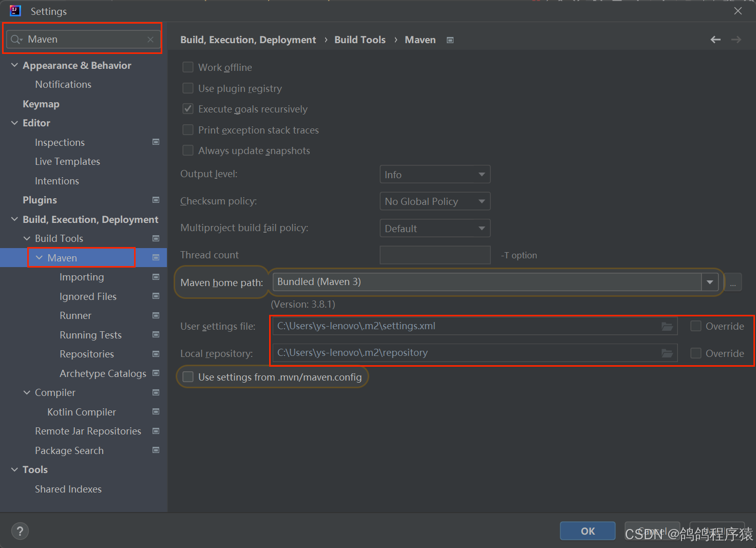Click project settings icon on Archetype Catalogs row
The width and height of the screenshot is (756, 548).
[x=156, y=373]
